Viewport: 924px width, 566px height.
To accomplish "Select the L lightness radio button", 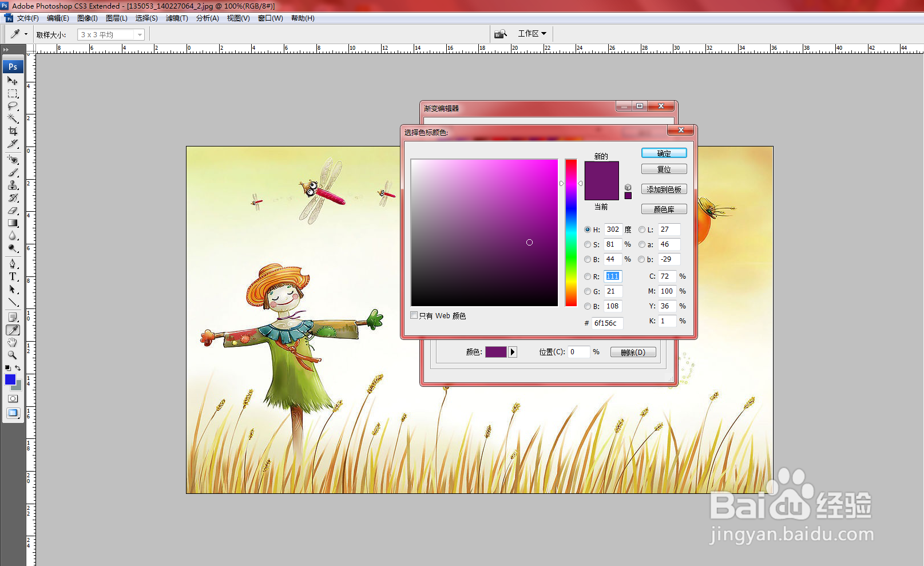I will (x=641, y=229).
